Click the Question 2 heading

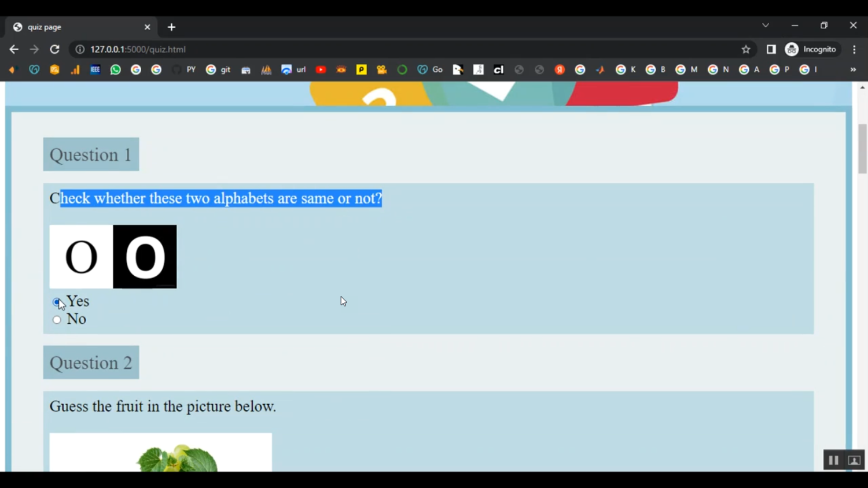click(x=91, y=363)
